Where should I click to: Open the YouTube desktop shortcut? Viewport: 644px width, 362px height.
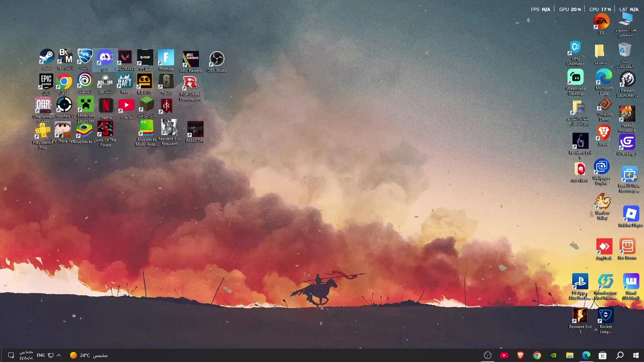point(126,108)
